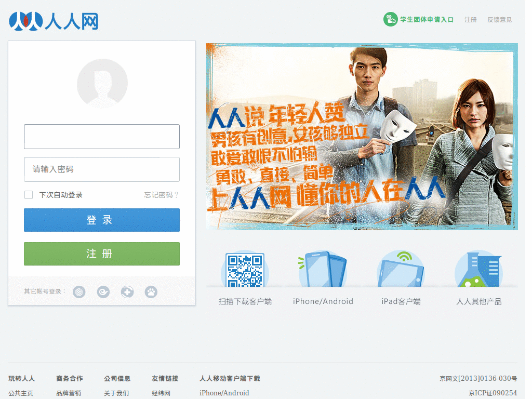Click the green student group application icon

[x=390, y=20]
